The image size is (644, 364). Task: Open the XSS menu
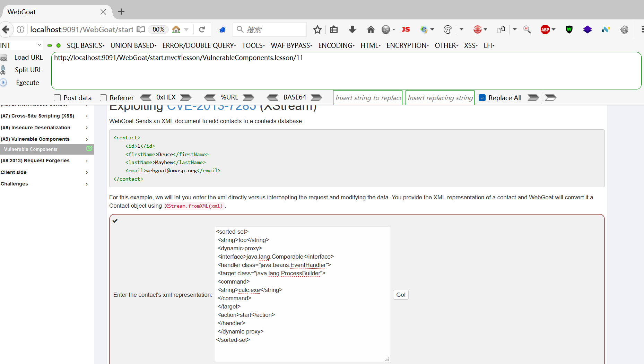(x=471, y=45)
